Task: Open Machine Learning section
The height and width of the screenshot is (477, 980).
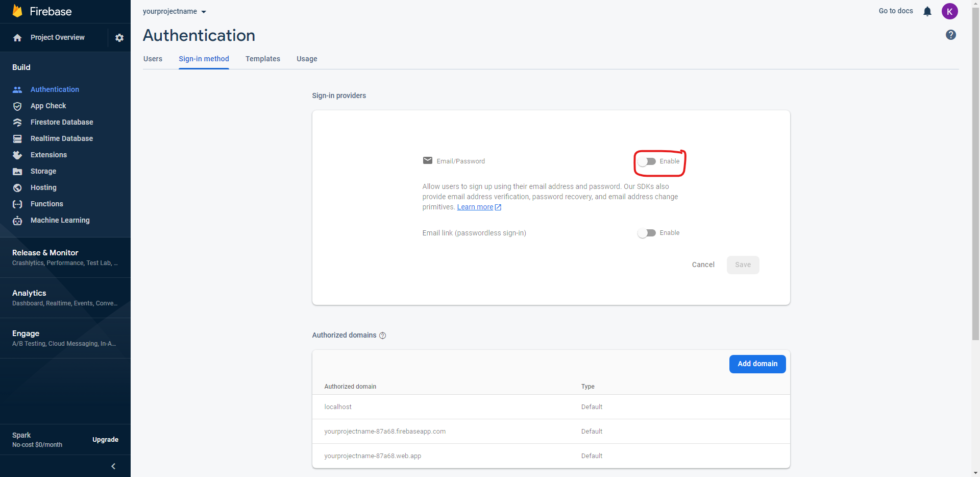Action: tap(60, 220)
